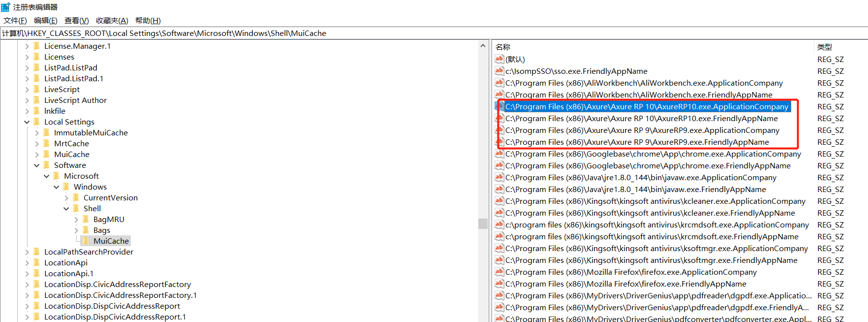
Task: Click the Registry Editor app icon in title bar
Action: (6, 7)
